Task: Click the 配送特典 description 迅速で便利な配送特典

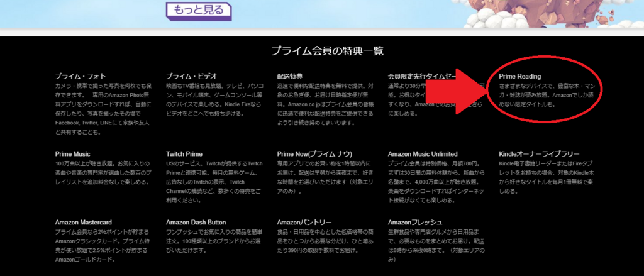Action: (326, 105)
